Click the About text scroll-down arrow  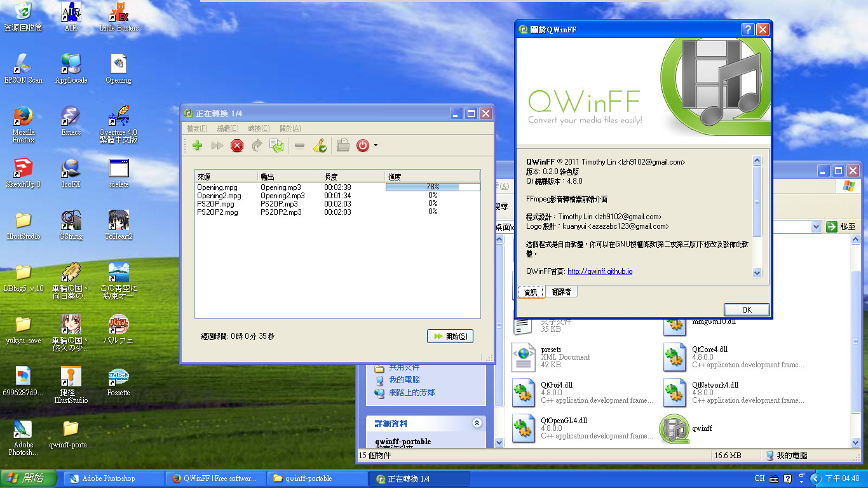point(757,273)
